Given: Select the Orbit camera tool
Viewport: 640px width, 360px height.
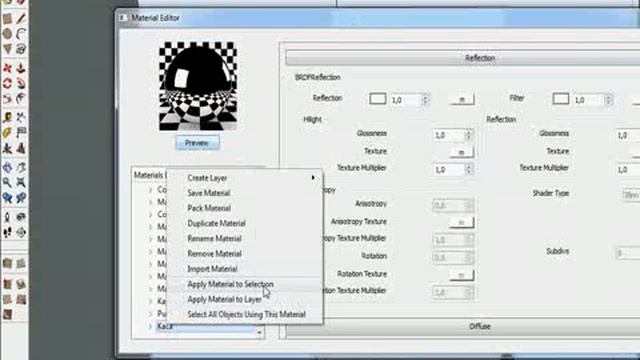Looking at the screenshot, I should click(x=7, y=167).
